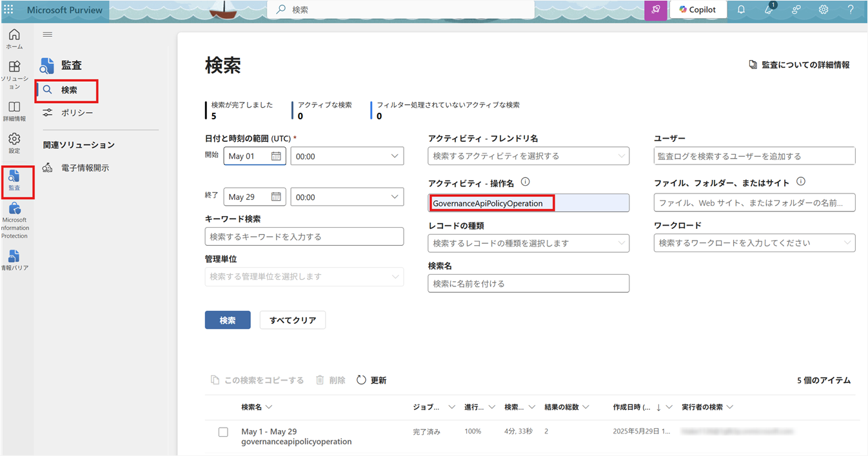Image resolution: width=868 pixels, height=456 pixels.
Task: Click the すべてクリア button
Action: [292, 320]
